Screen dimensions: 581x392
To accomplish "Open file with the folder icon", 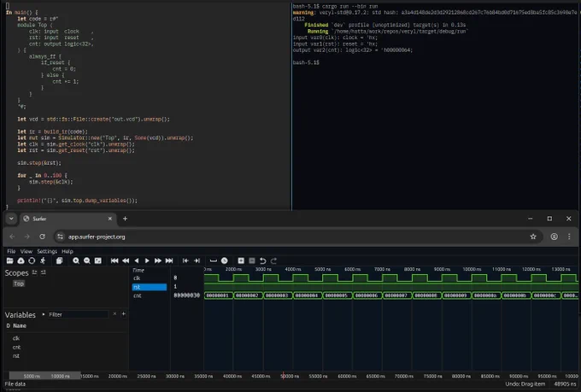I will pos(9,260).
